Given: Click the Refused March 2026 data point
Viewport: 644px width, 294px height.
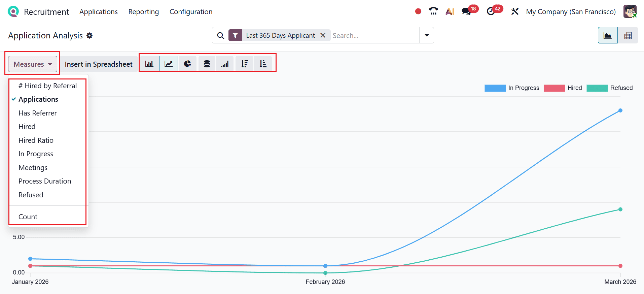Looking at the screenshot, I should (620, 209).
